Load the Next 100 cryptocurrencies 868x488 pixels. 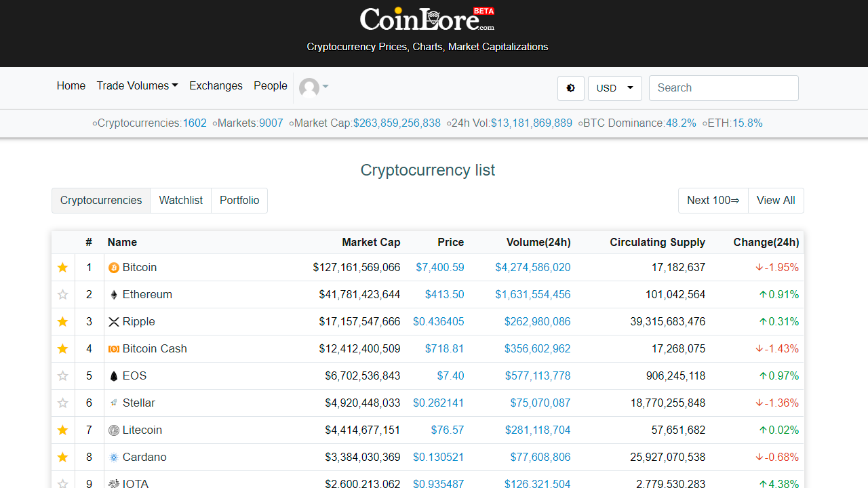coord(713,201)
